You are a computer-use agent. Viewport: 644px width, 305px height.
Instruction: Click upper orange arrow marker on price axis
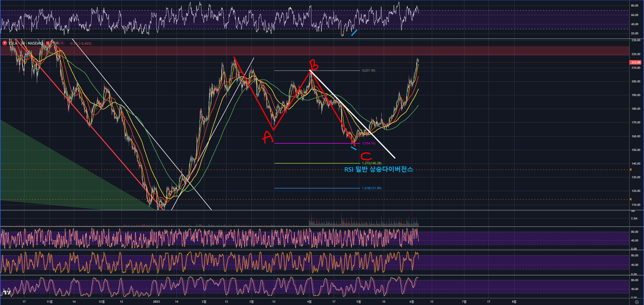[x=631, y=170]
